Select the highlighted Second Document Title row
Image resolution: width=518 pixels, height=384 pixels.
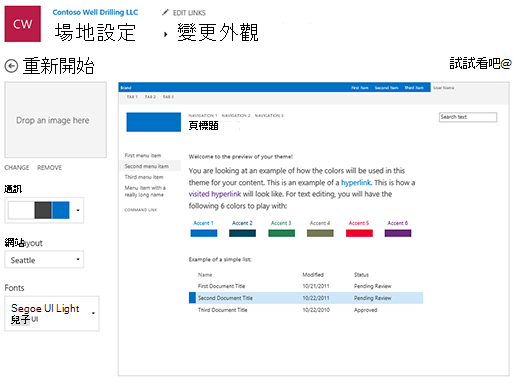click(306, 298)
